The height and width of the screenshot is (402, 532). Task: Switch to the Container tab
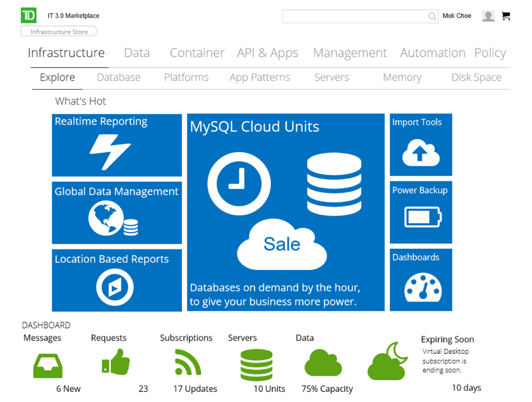pyautogui.click(x=197, y=53)
